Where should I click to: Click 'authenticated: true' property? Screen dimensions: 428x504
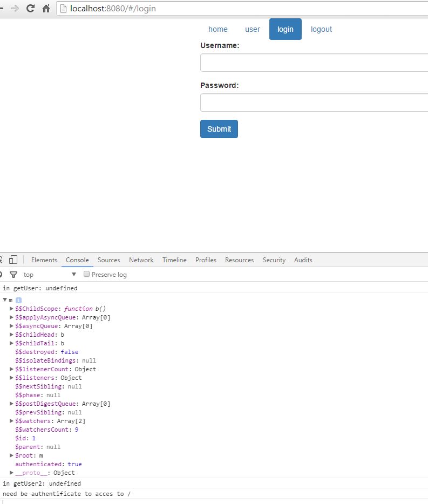[49, 464]
